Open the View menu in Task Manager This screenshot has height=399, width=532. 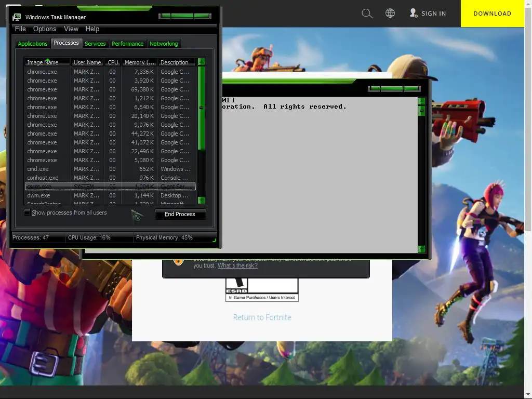pos(71,29)
